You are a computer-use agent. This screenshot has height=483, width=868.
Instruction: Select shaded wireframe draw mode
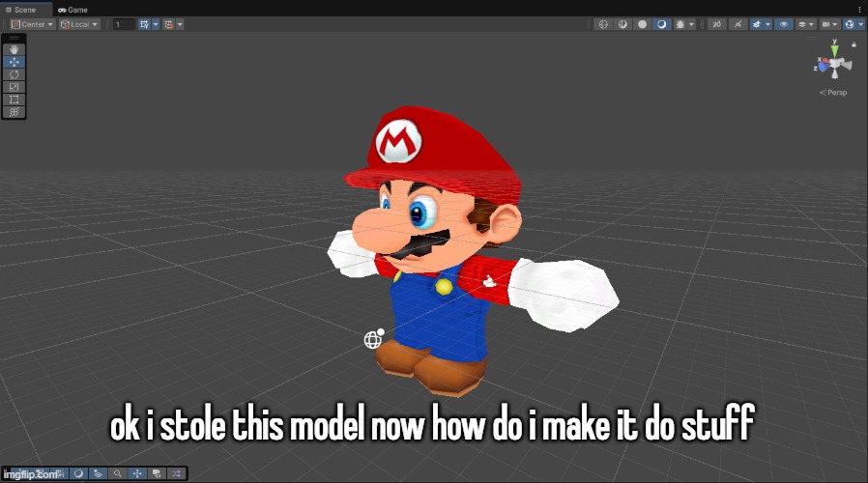pyautogui.click(x=622, y=24)
